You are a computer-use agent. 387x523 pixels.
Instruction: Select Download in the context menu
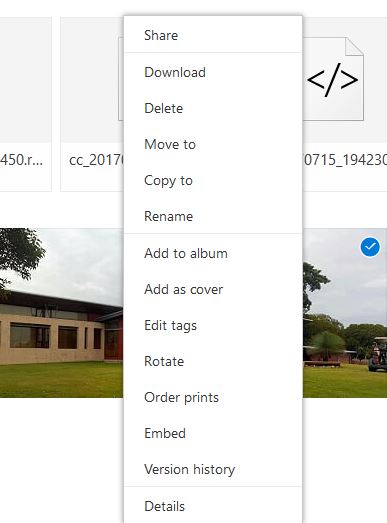coord(213,72)
